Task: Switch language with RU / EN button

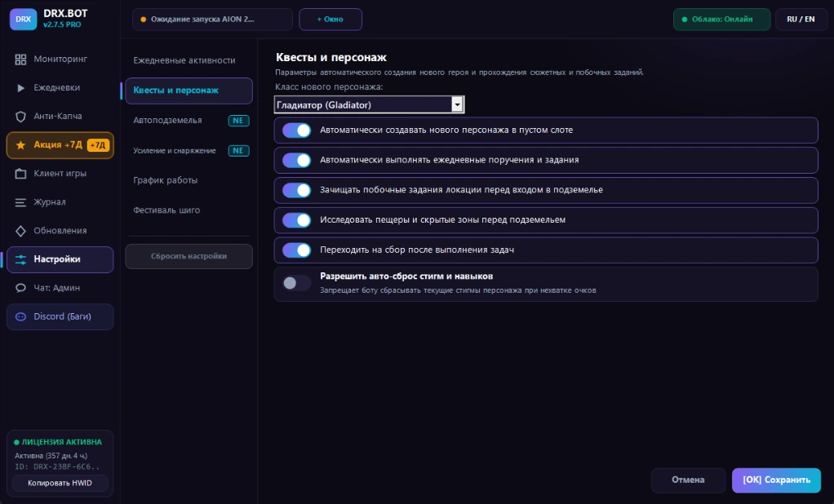Action: (x=801, y=19)
